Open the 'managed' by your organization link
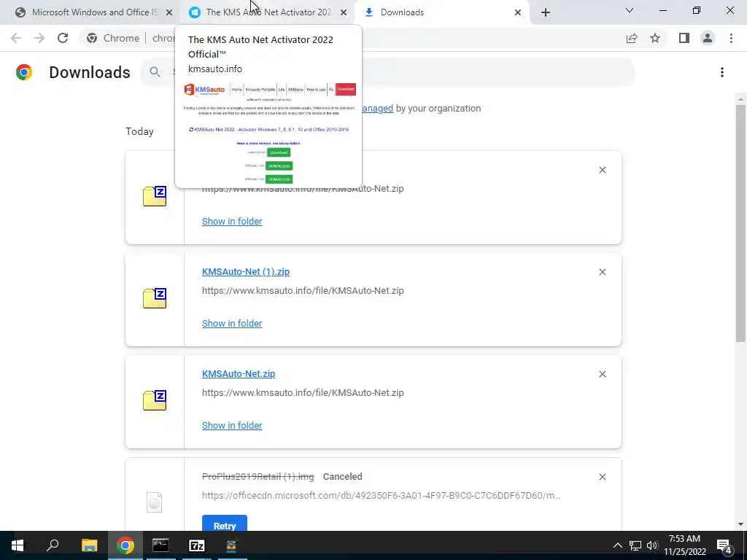Image resolution: width=747 pixels, height=560 pixels. [x=377, y=109]
